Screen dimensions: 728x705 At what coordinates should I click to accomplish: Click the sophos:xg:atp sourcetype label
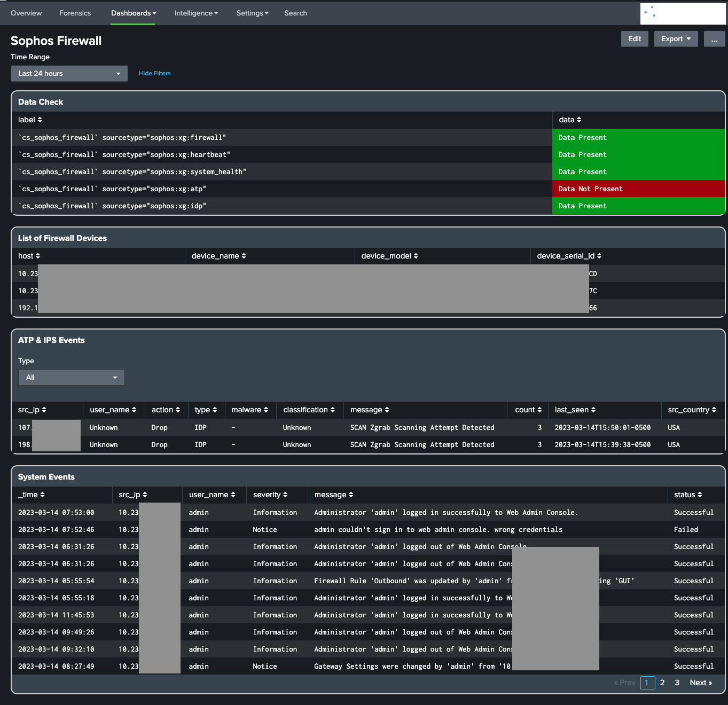pyautogui.click(x=112, y=189)
